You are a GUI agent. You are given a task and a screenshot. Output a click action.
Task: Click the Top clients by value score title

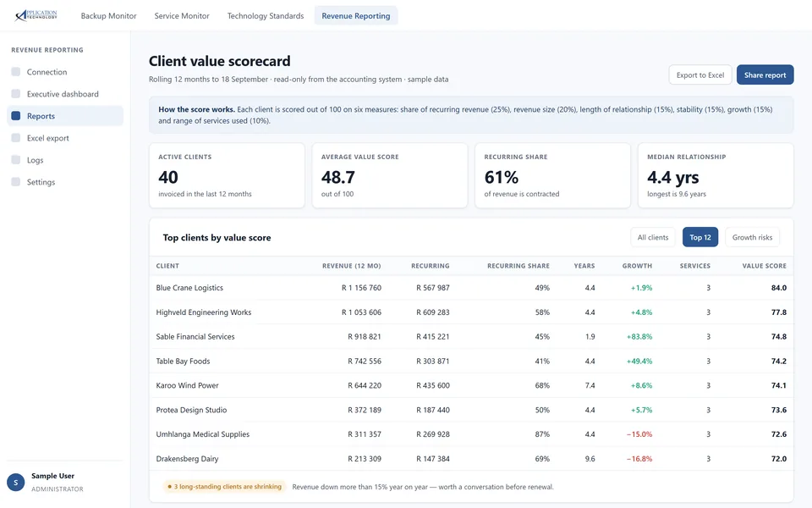pos(217,237)
